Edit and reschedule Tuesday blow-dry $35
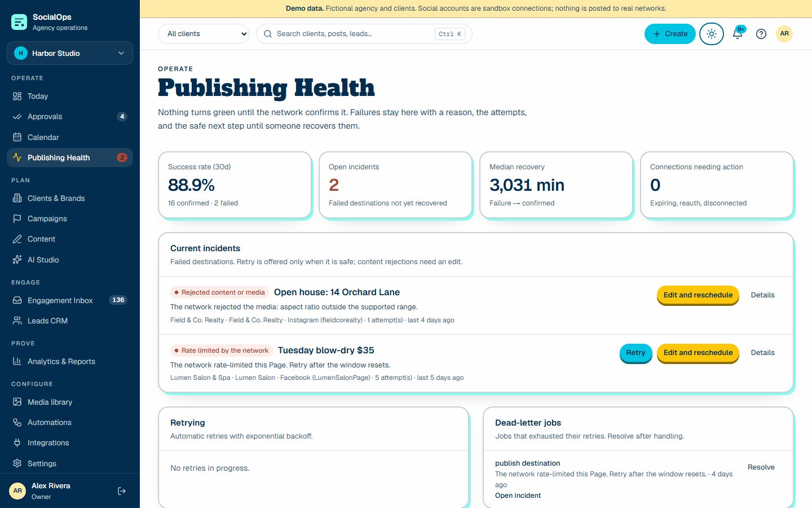Screen dimensions: 812x508 (x=698, y=353)
